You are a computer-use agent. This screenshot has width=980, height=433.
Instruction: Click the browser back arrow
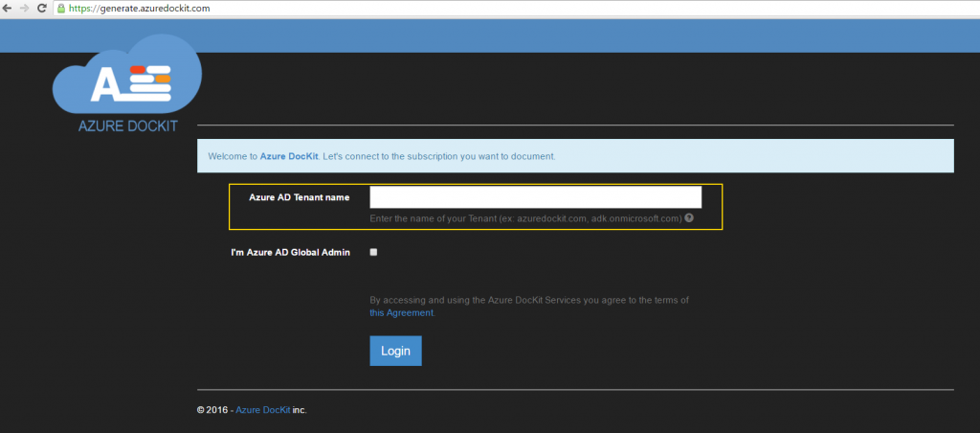pyautogui.click(x=8, y=9)
